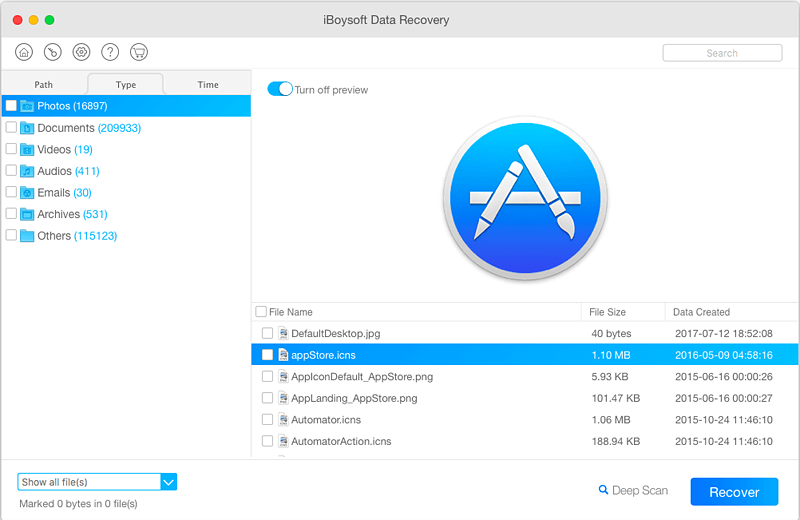Switch to the Type tab
800x520 pixels.
pyautogui.click(x=126, y=85)
